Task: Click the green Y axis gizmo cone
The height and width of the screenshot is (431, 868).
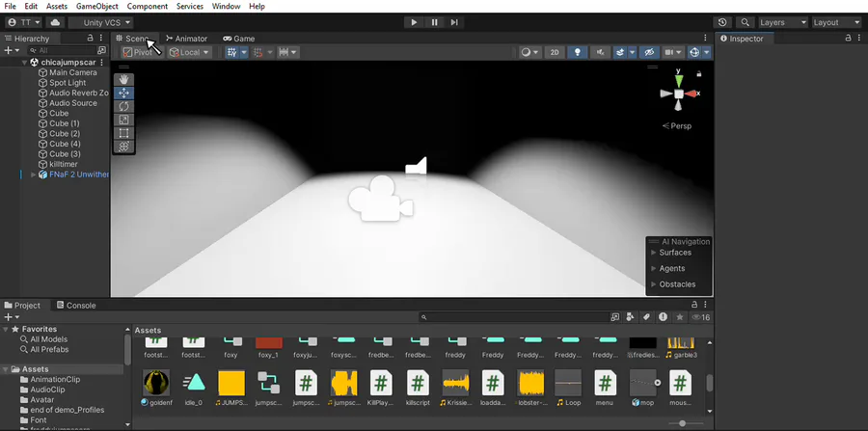Action: coord(679,82)
